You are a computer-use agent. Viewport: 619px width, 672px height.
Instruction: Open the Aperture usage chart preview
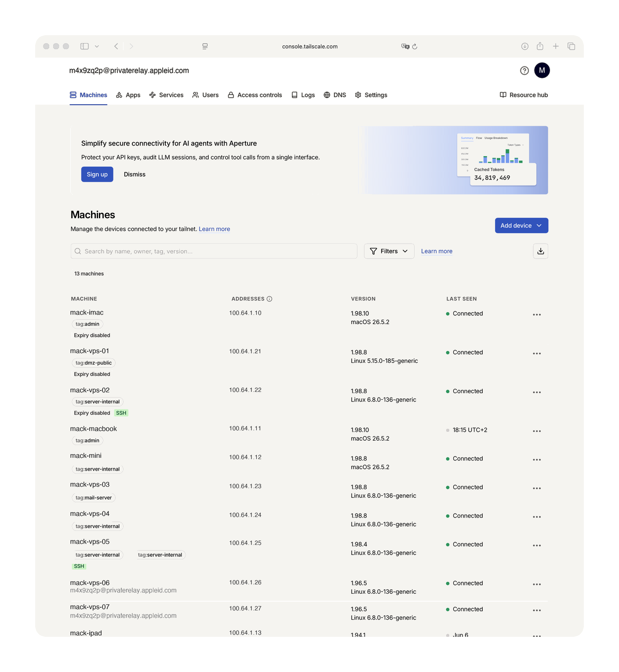[x=497, y=160]
